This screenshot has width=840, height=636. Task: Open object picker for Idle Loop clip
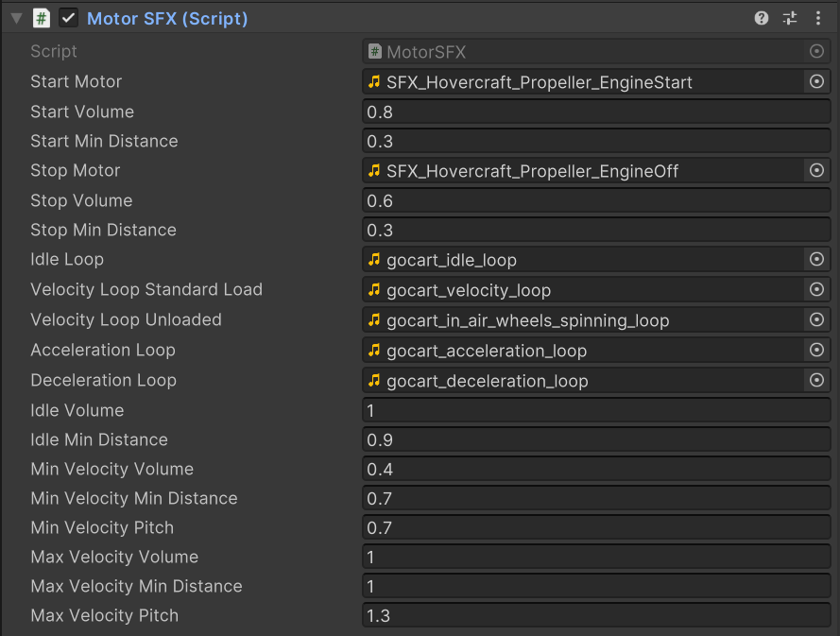816,260
